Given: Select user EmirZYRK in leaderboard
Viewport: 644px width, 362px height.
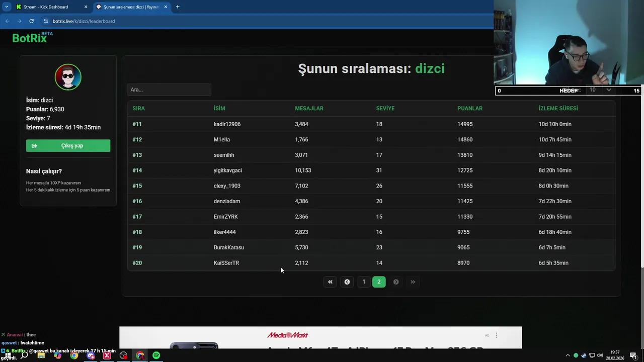Looking at the screenshot, I should tap(226, 217).
